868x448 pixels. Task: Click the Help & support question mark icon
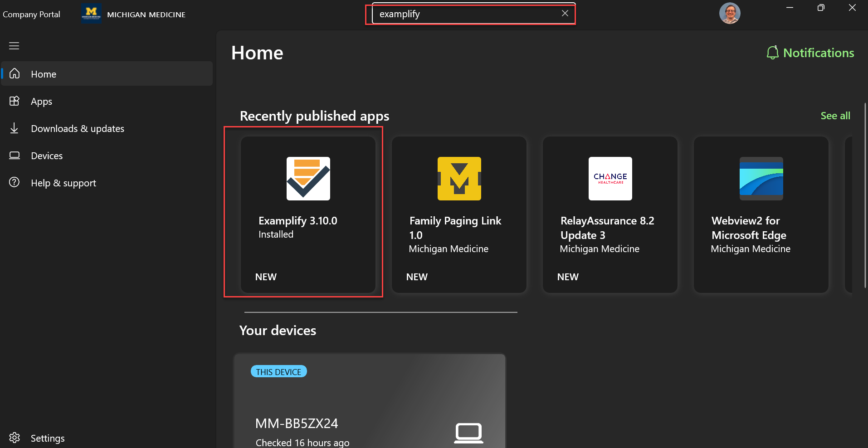(15, 182)
